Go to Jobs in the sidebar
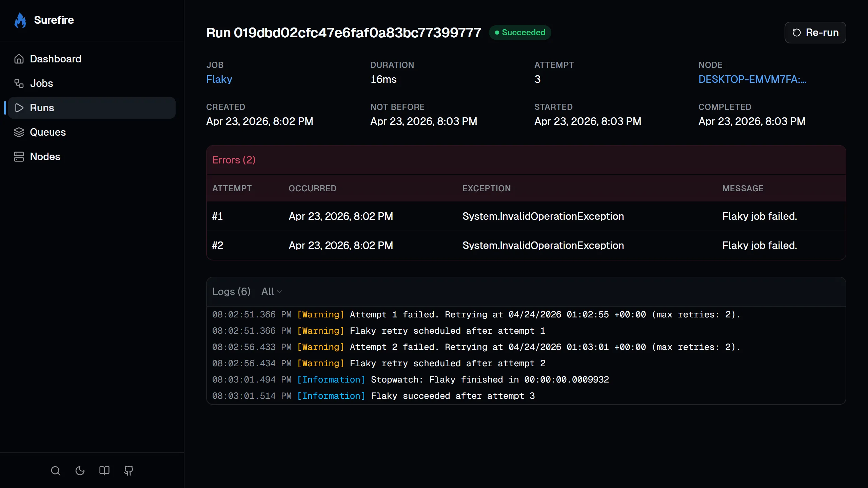 (92, 83)
